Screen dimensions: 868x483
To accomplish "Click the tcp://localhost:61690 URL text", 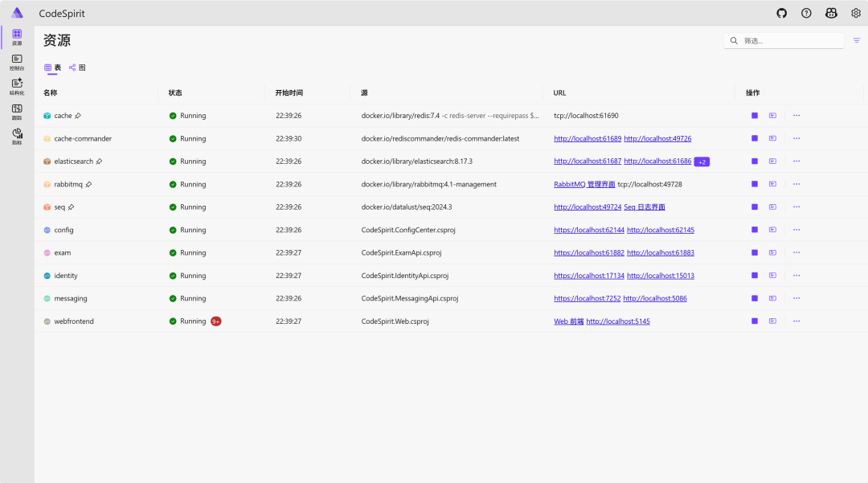I will coord(586,116).
